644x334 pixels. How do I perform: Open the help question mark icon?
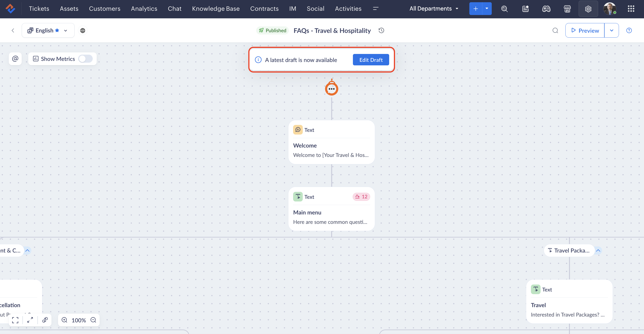click(629, 30)
